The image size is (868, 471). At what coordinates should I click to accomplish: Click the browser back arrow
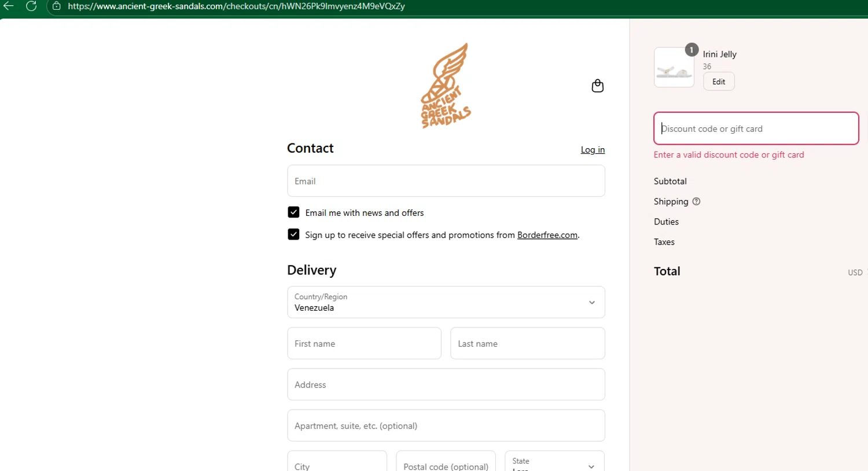click(x=9, y=6)
